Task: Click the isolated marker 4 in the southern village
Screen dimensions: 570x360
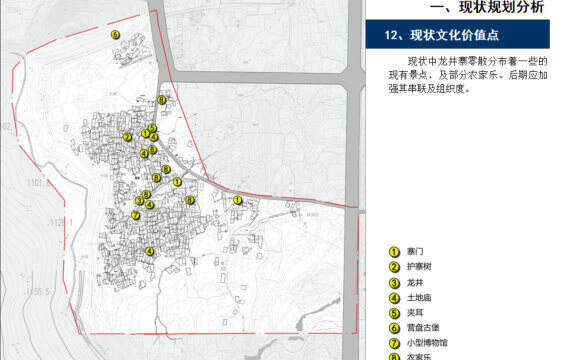Action: [149, 251]
